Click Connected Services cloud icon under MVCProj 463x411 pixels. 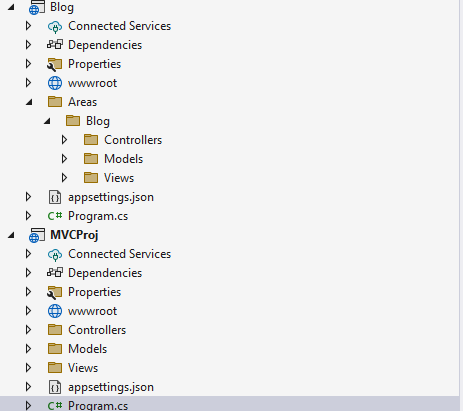point(55,254)
